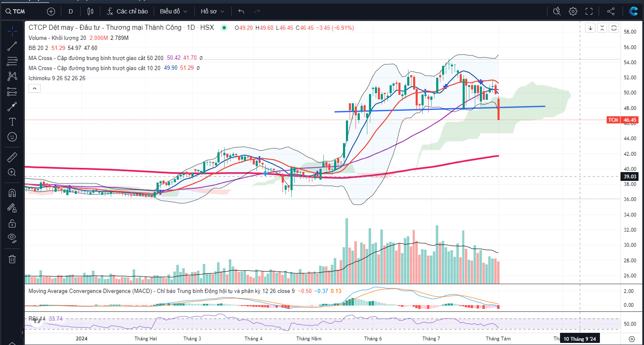Select the RSI 14 indicator legend

point(37,319)
